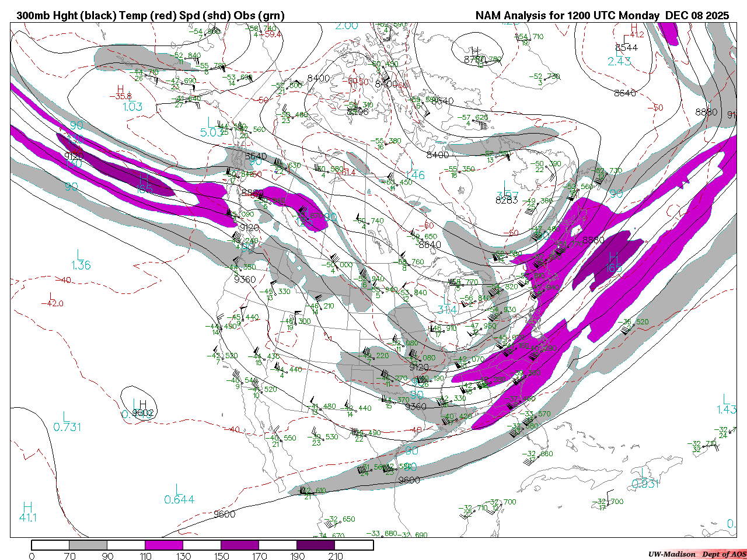The height and width of the screenshot is (560, 747).
Task: Click the cyan "0.731" low value
Action: tap(67, 427)
